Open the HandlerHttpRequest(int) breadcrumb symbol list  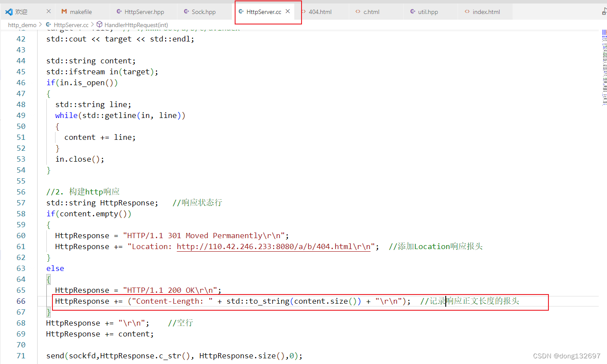coord(136,25)
